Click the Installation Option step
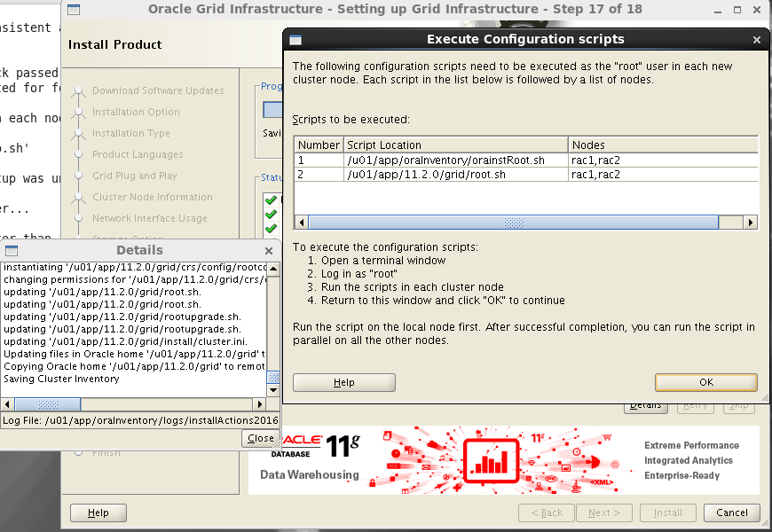The image size is (772, 532). (x=136, y=112)
